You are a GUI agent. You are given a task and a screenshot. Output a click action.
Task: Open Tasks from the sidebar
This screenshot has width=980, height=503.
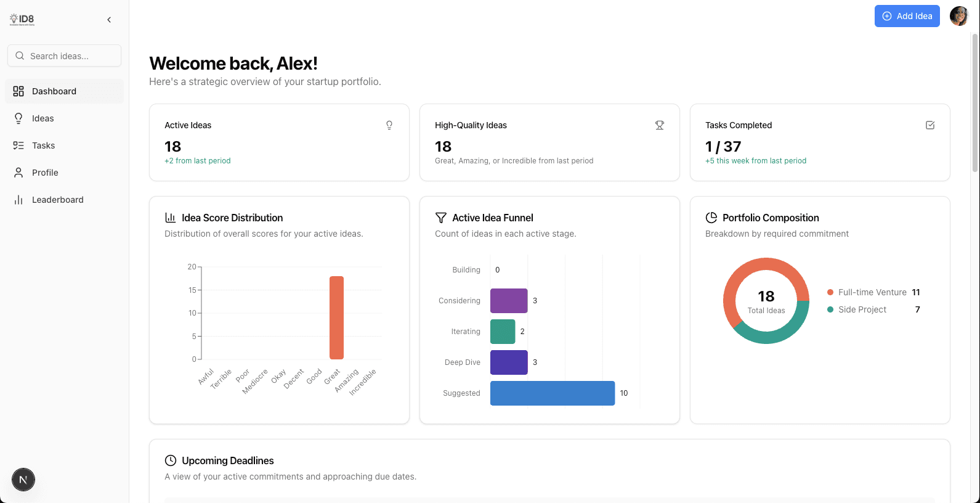tap(43, 145)
